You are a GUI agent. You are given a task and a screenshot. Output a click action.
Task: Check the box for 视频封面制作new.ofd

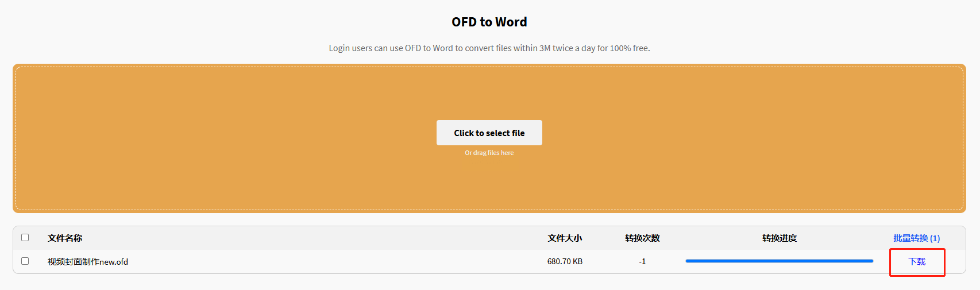pos(25,261)
